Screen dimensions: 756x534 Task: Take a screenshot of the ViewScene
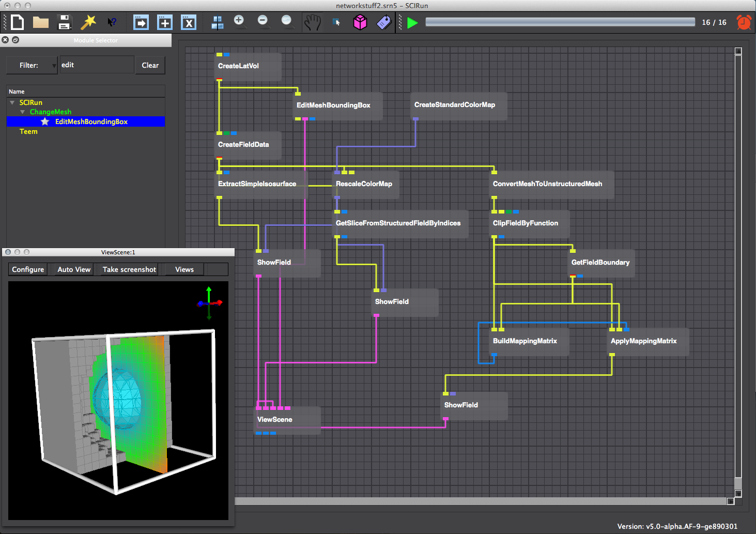click(129, 269)
